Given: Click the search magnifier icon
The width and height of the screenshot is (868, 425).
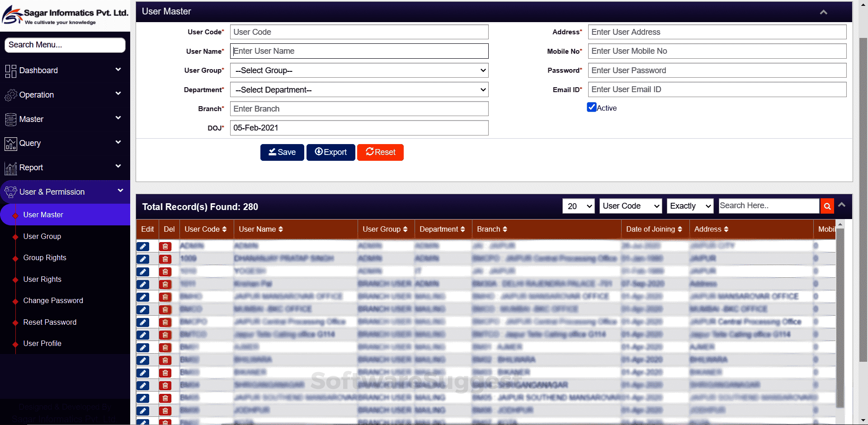Looking at the screenshot, I should pos(827,206).
